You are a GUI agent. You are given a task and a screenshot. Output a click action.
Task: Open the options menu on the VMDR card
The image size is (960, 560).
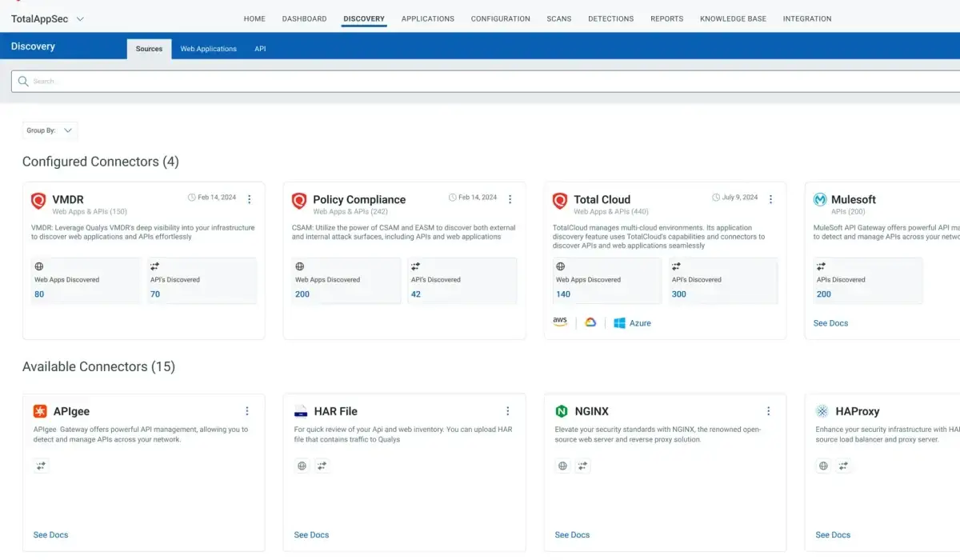(250, 199)
